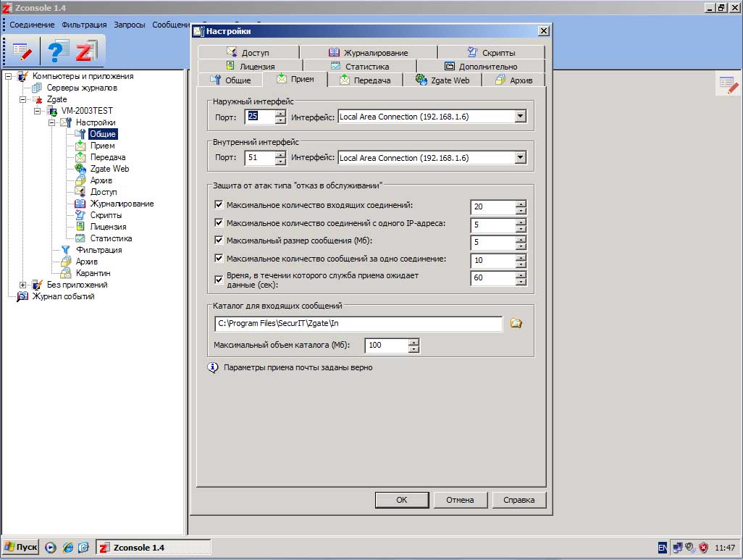Increase wait time 60 with stepper
Viewport: 743px width, 560px height.
click(521, 275)
